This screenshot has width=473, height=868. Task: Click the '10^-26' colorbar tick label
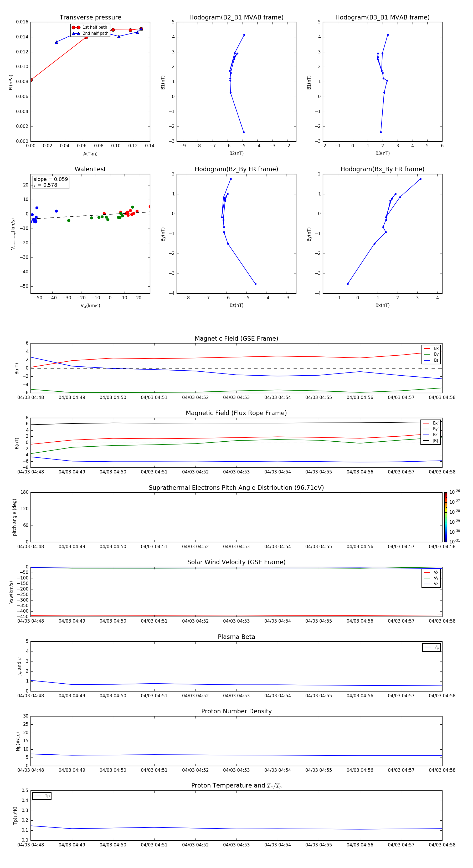click(455, 492)
